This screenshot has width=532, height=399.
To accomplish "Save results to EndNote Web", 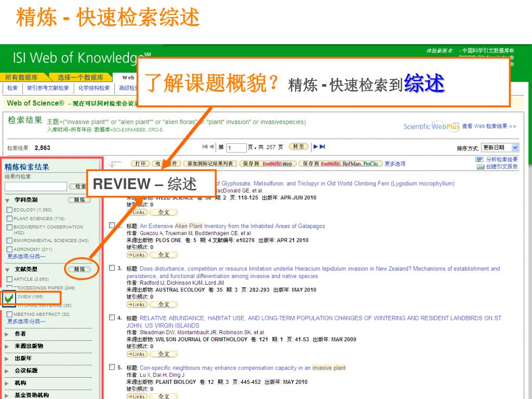I will [x=268, y=164].
